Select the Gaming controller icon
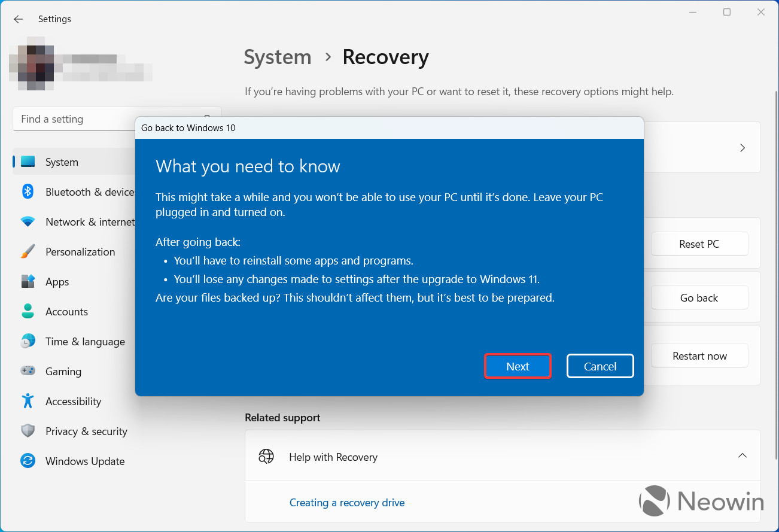This screenshot has width=779, height=532. [x=28, y=372]
